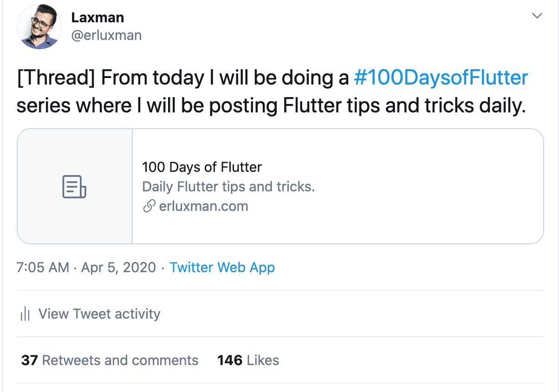Show the 37 Retweets and comments list

point(110,360)
